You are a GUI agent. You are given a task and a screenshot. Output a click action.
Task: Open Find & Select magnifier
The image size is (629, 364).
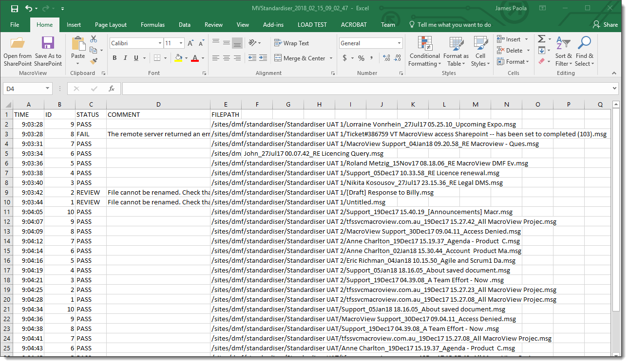584,51
